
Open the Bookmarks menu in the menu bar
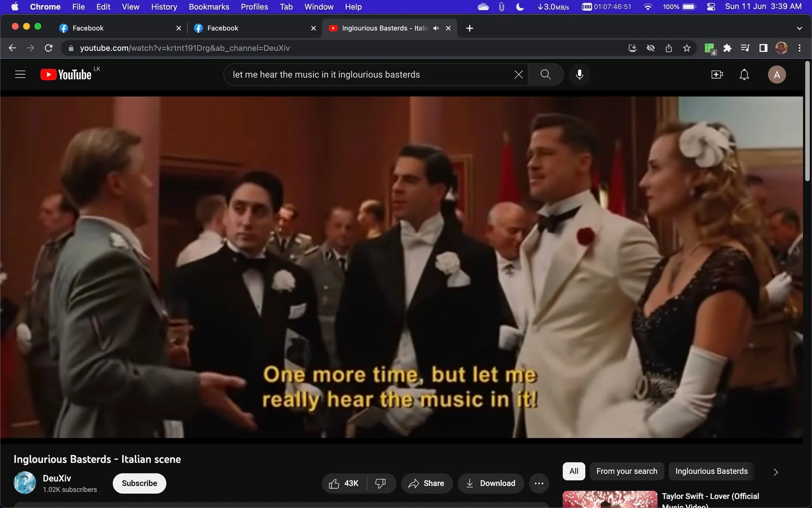(209, 7)
